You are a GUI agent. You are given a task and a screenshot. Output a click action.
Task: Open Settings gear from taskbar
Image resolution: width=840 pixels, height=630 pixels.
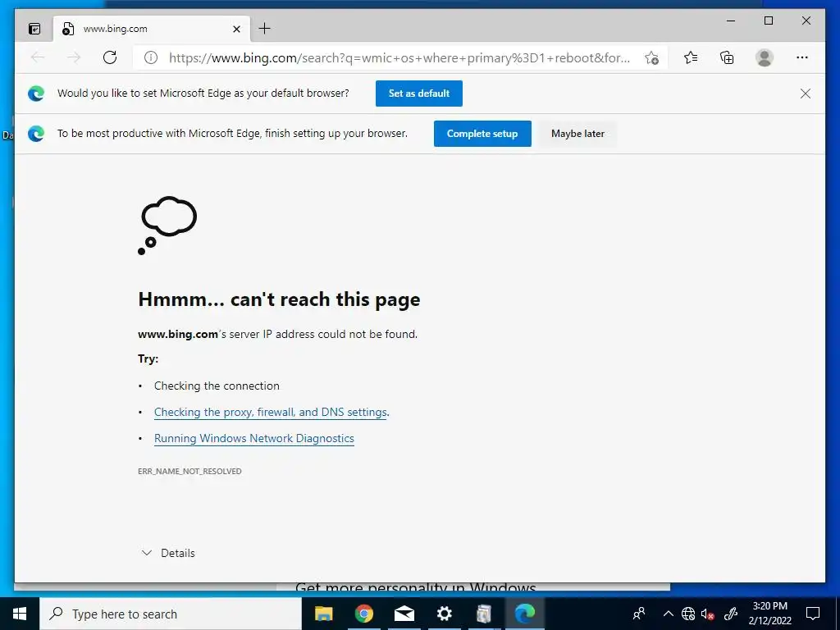tap(444, 614)
